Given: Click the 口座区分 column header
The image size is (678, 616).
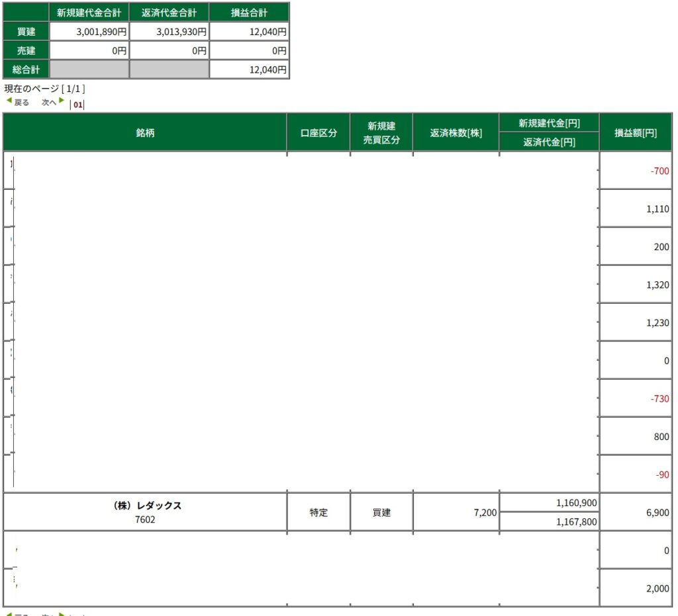Looking at the screenshot, I should tap(318, 132).
